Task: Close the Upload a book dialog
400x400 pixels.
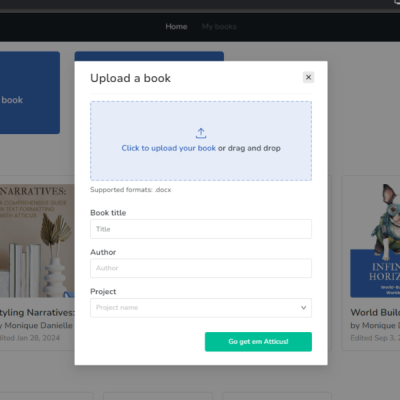Action: point(308,77)
